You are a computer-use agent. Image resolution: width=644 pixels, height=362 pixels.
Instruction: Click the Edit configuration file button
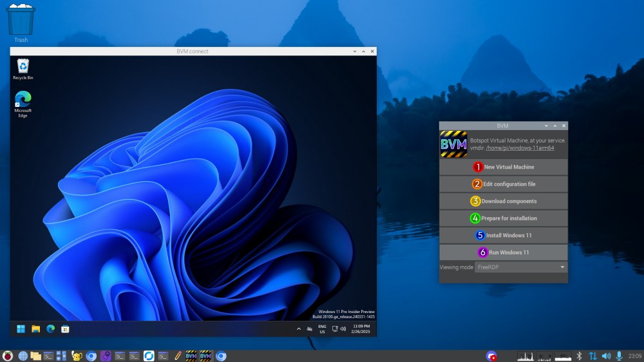tap(504, 184)
